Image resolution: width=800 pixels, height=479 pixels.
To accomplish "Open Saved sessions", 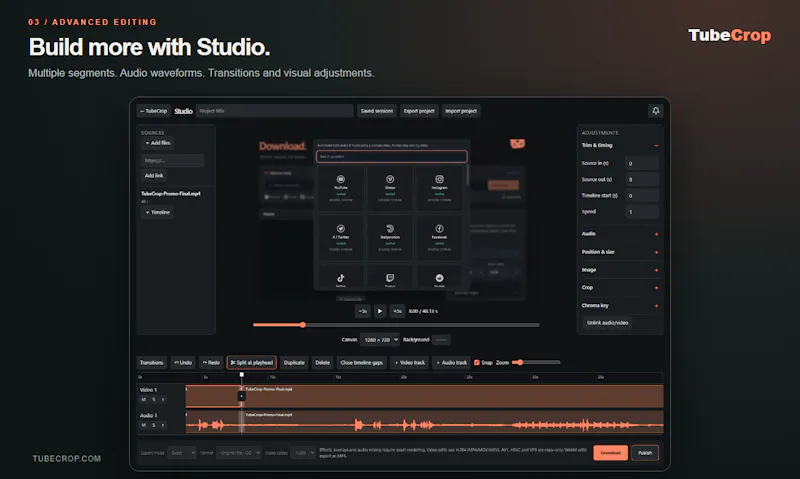I will pos(377,111).
